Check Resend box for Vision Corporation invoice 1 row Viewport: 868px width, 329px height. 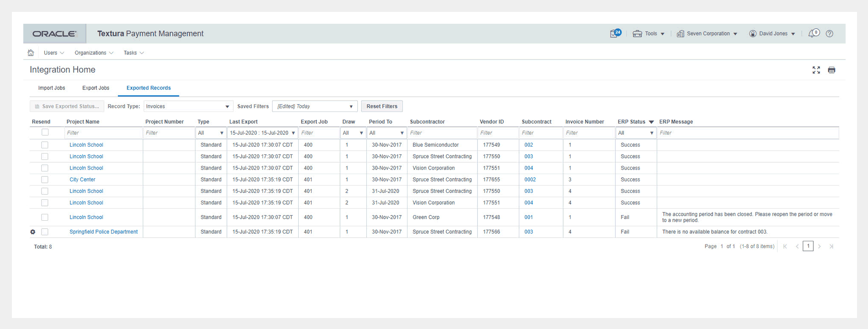coord(45,168)
